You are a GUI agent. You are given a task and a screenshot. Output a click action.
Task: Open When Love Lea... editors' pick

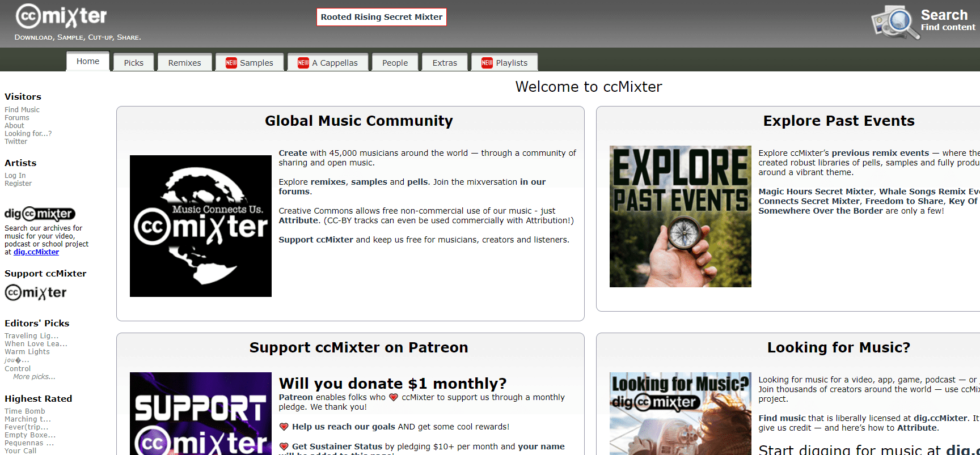point(36,344)
